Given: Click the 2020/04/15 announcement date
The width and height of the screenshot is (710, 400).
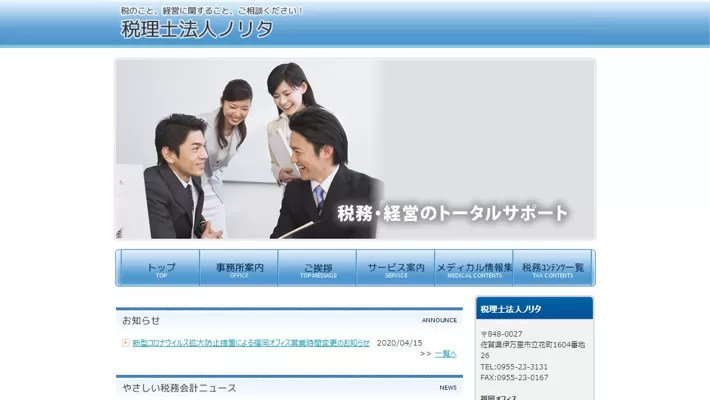Looking at the screenshot, I should [x=399, y=343].
